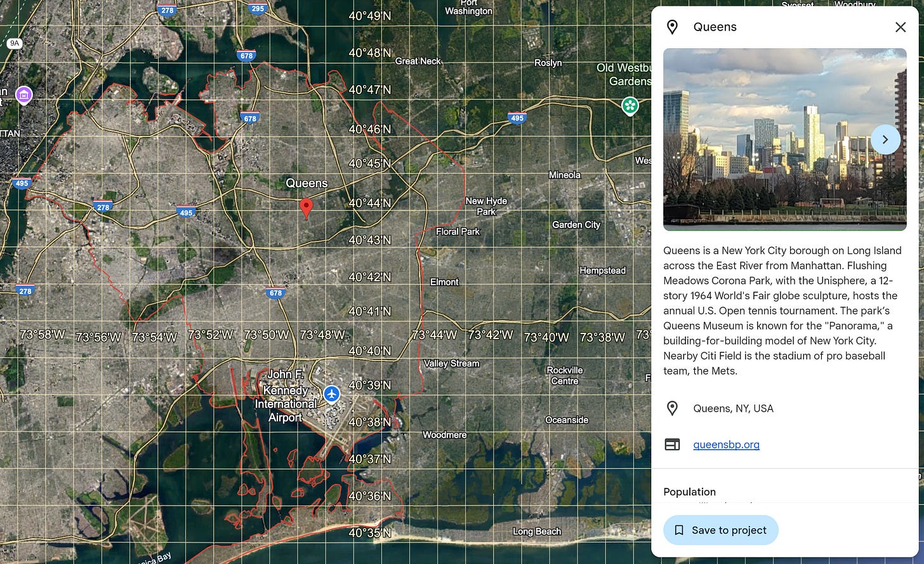Click the "Oceanside" map label
Image resolution: width=924 pixels, height=564 pixels.
567,420
